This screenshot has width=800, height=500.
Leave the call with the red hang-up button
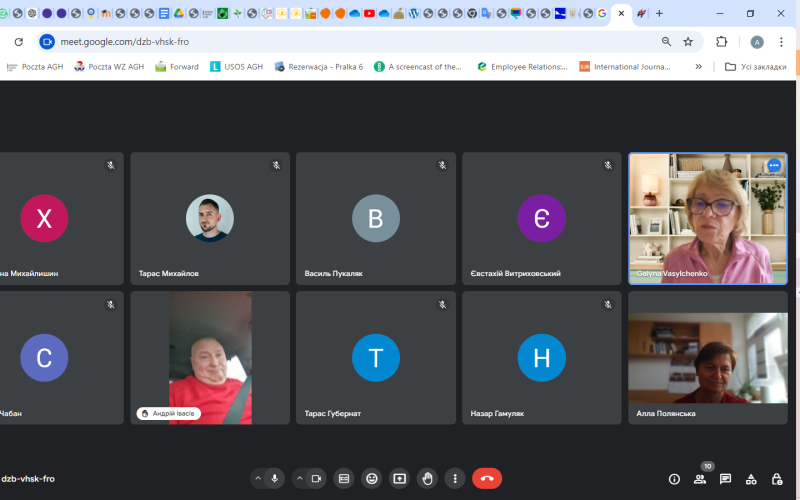(x=487, y=479)
